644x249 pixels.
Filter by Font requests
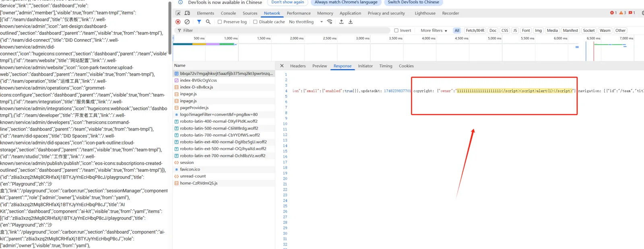click(526, 31)
